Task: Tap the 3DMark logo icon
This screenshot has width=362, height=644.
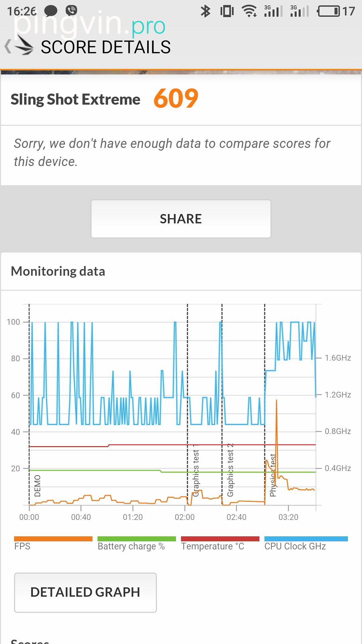Action: click(x=25, y=46)
